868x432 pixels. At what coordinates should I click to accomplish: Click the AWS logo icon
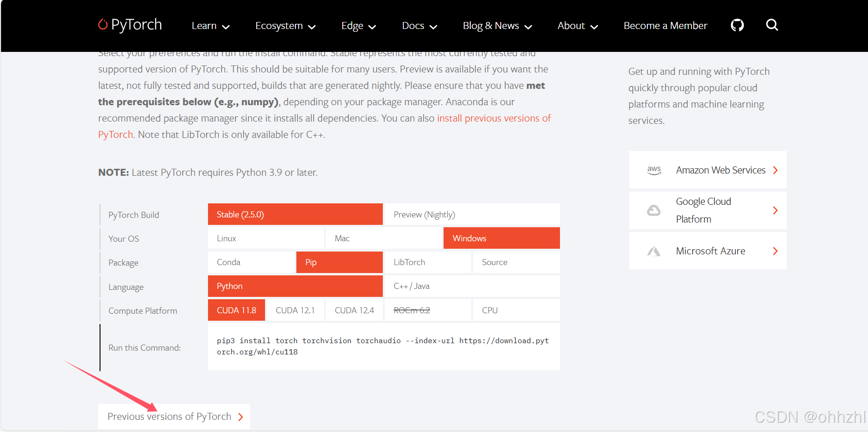(x=654, y=170)
